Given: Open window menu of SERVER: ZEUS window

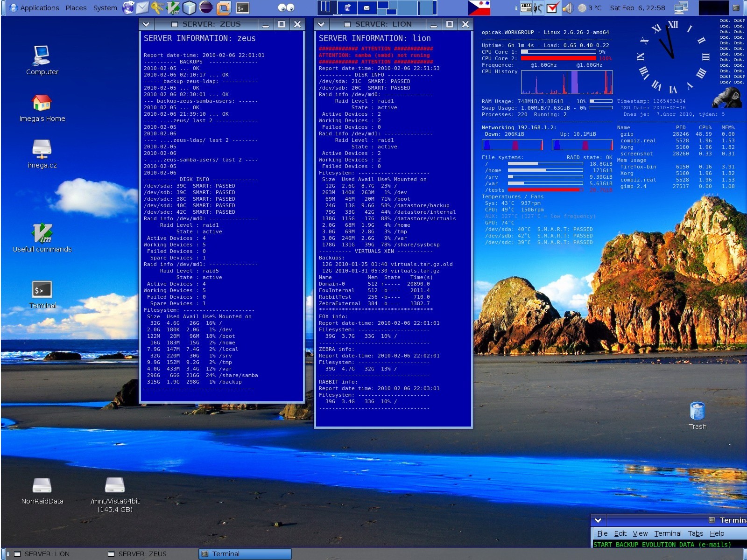Looking at the screenshot, I should [146, 24].
